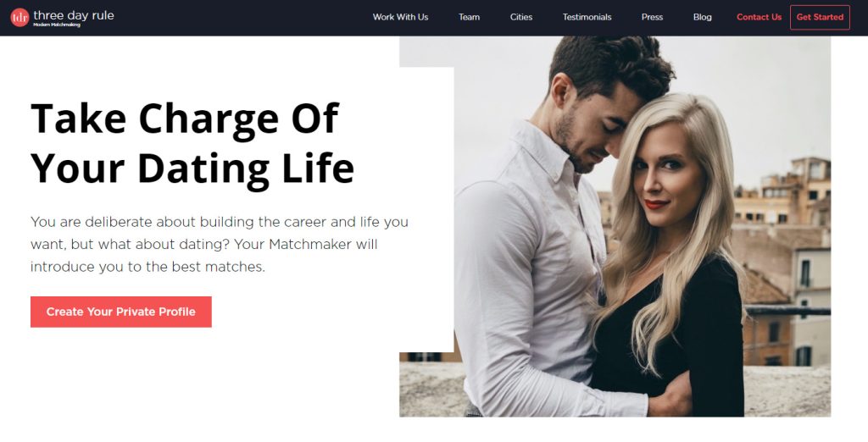
Task: Open the Press section
Action: coord(652,17)
